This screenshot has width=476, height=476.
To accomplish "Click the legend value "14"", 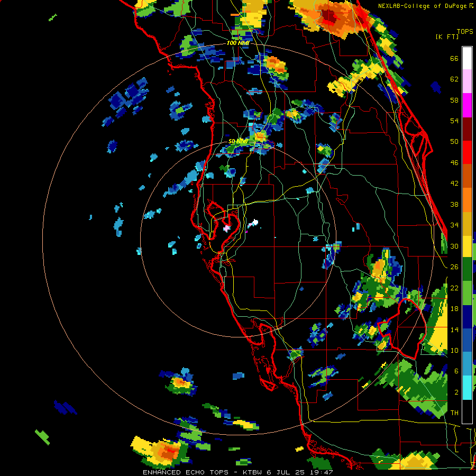I will pos(454,329).
